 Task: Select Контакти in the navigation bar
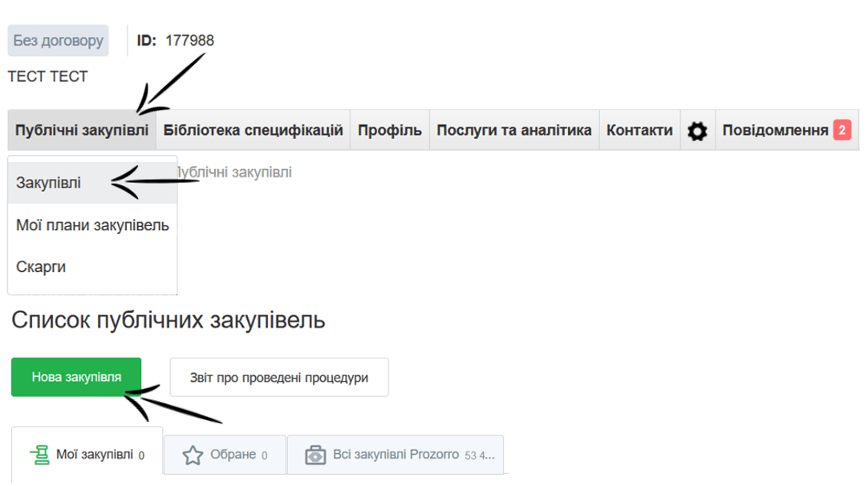point(639,130)
